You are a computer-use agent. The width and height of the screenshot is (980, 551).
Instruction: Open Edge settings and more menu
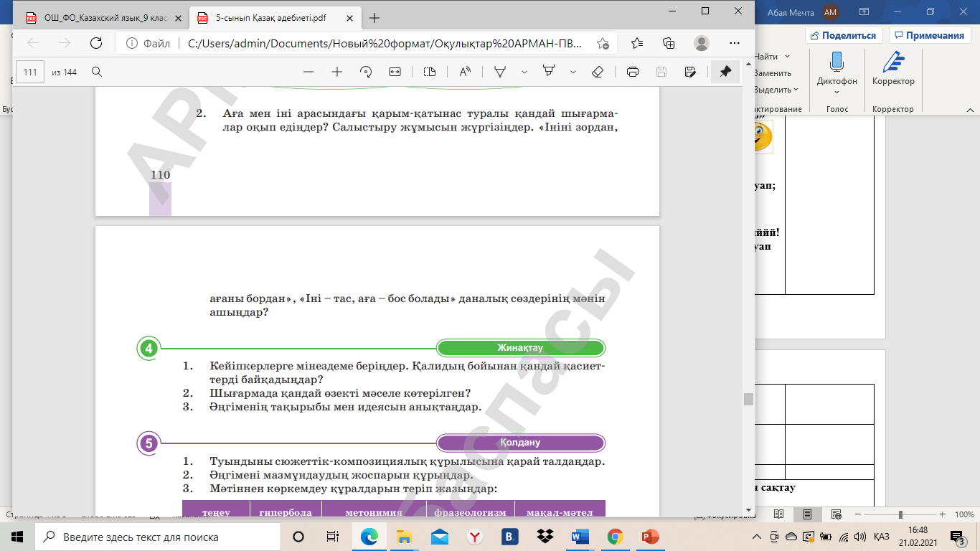[x=735, y=43]
